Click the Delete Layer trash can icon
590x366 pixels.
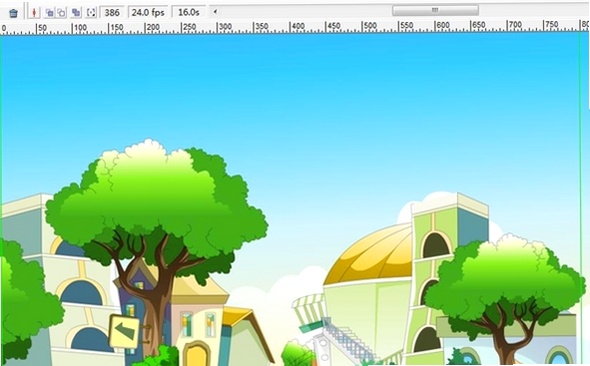[14, 13]
